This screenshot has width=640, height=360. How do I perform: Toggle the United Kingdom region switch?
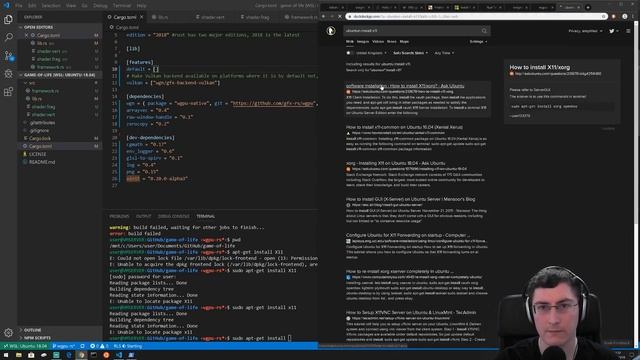coord(349,53)
